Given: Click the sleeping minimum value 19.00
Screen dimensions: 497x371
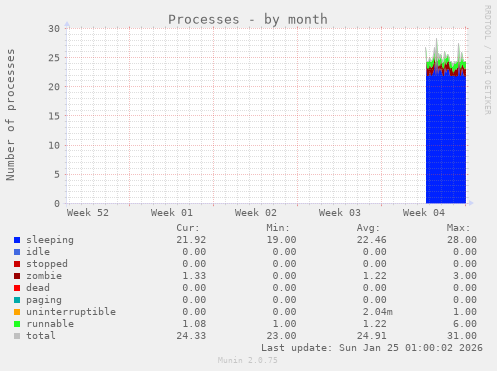Looking at the screenshot, I should [x=281, y=240].
